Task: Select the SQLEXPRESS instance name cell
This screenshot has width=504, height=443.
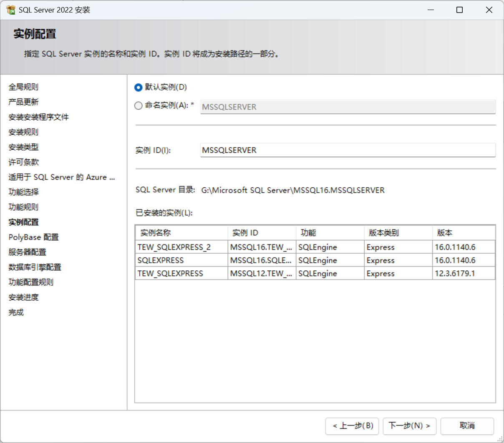Action: (x=181, y=260)
